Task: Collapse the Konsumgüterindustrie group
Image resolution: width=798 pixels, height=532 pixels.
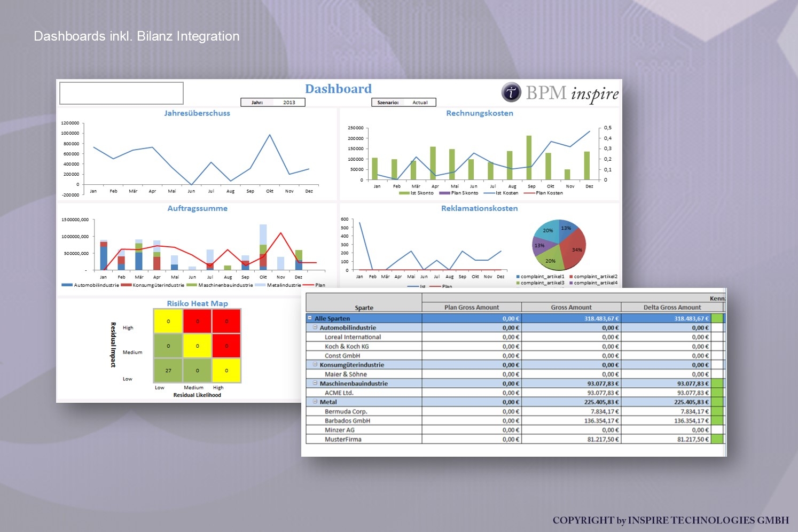Action: [315, 364]
